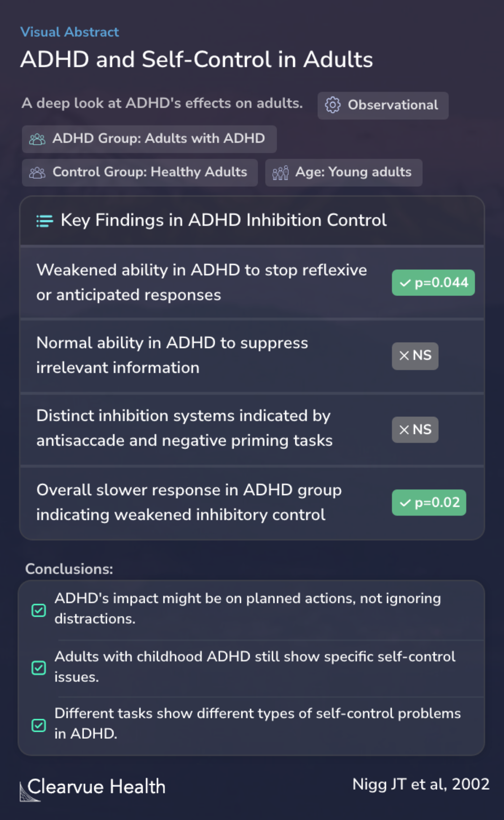Toggle checkbox for childhood ADHD conclusion
This screenshot has width=504, height=820.
39,668
